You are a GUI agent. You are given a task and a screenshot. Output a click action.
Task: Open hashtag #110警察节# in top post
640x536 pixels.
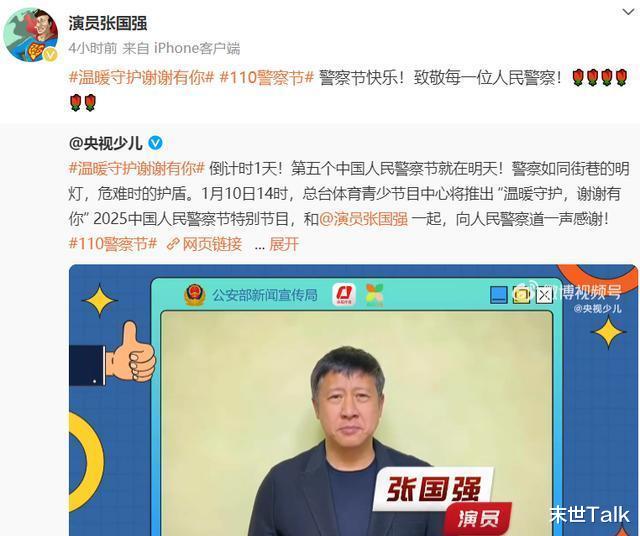click(267, 77)
